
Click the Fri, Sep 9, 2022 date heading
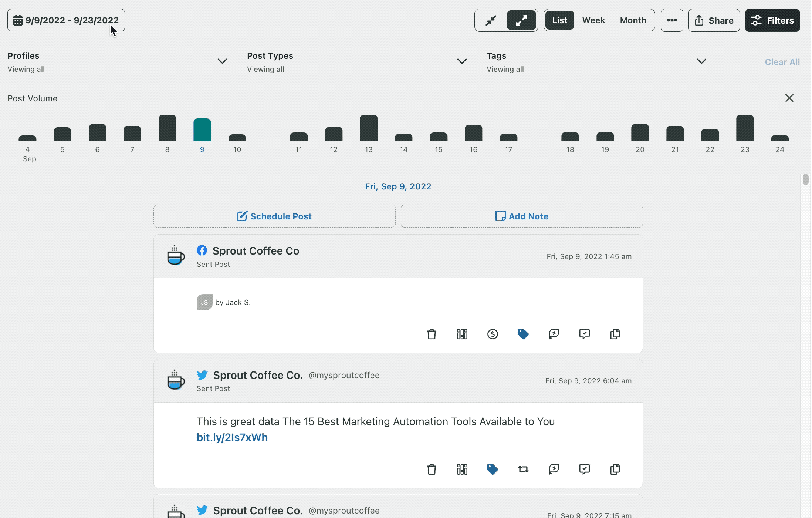[398, 186]
